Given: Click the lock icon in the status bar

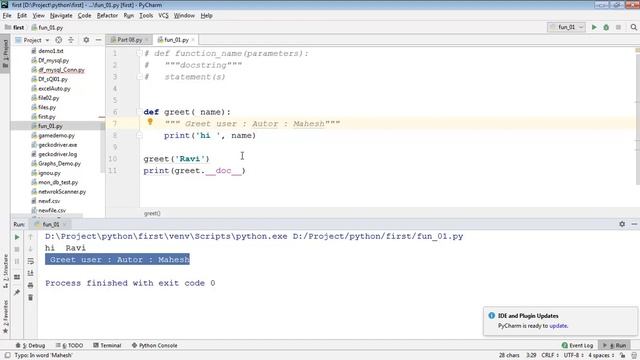Looking at the screenshot, I should (x=622, y=356).
